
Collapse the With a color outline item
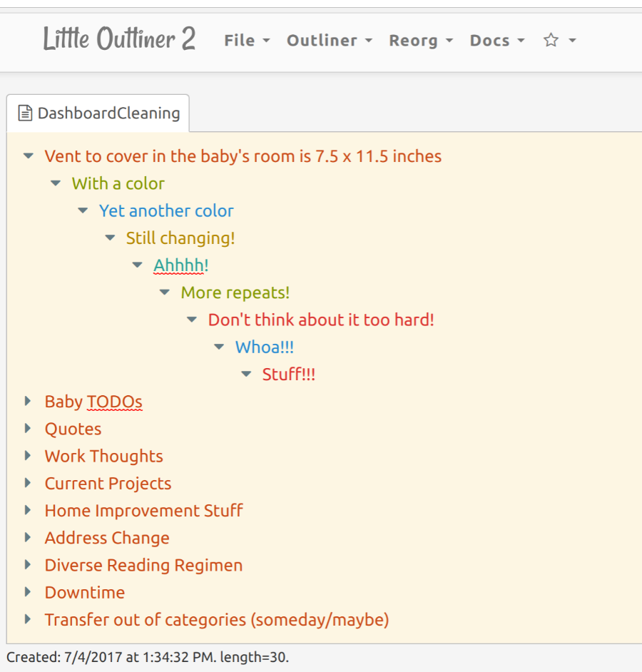pyautogui.click(x=55, y=183)
